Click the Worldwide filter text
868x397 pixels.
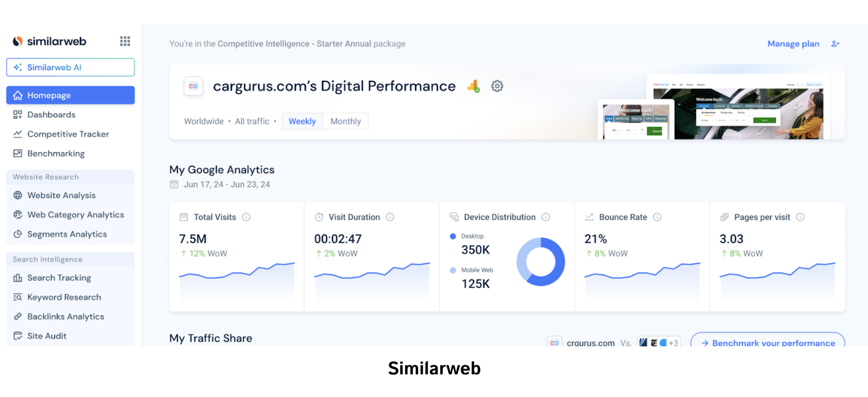point(204,121)
